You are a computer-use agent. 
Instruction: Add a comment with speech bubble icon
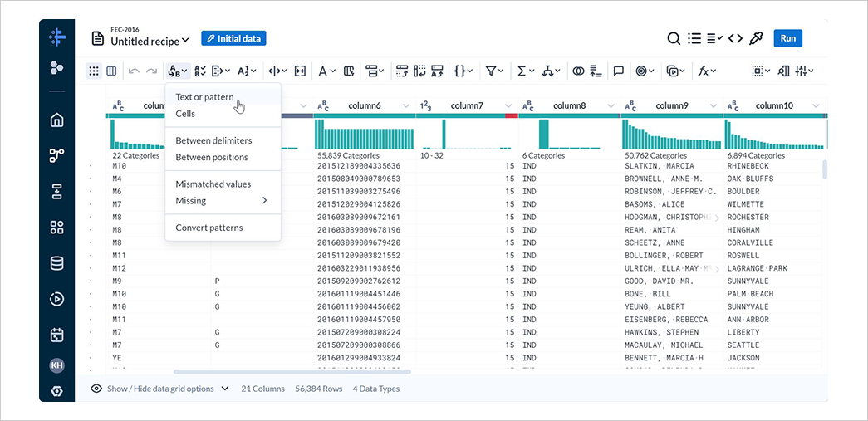[x=619, y=71]
